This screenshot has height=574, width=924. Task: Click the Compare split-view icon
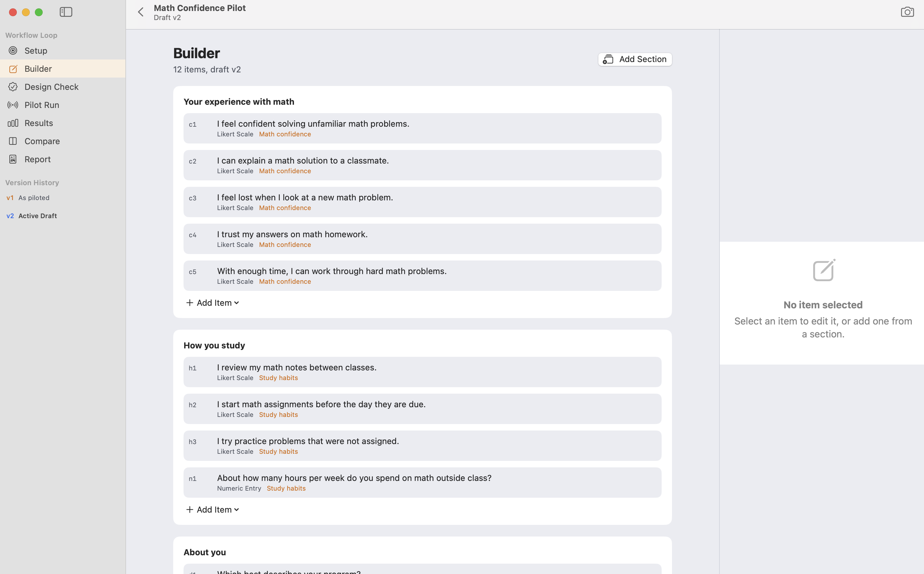(13, 141)
